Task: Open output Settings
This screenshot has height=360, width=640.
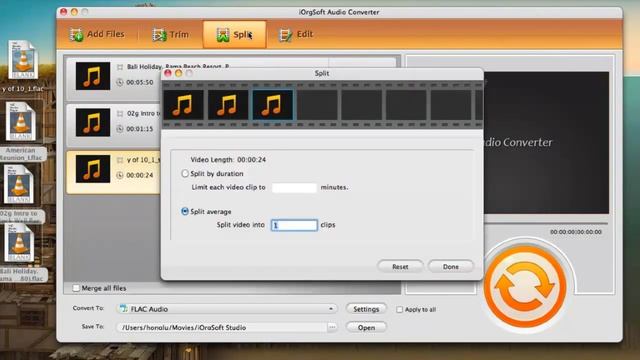Action: click(x=366, y=309)
